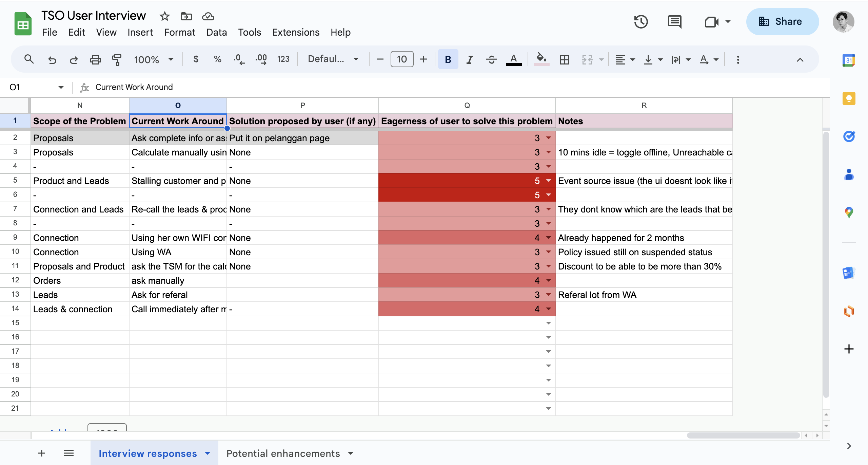Open the Data menu
This screenshot has width=868, height=465.
pyautogui.click(x=216, y=32)
